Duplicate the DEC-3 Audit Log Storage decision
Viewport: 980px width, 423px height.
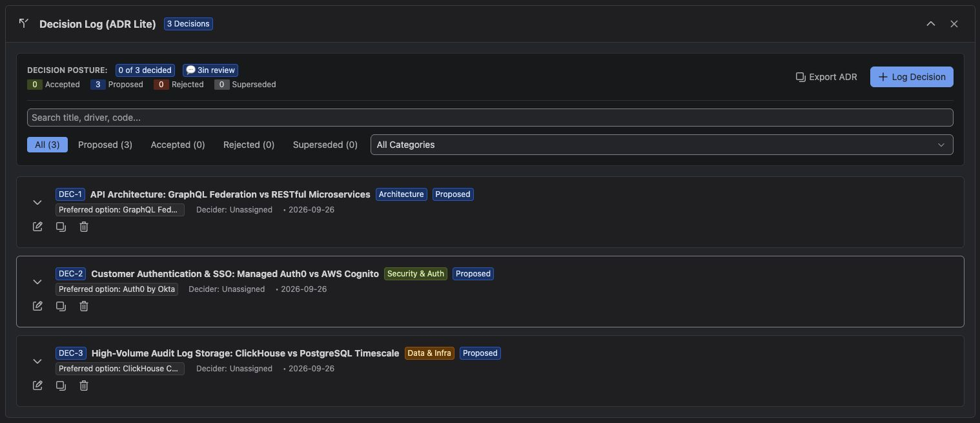61,386
